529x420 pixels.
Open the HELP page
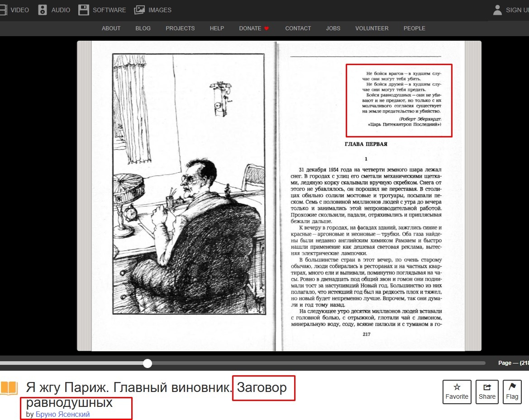pos(217,28)
